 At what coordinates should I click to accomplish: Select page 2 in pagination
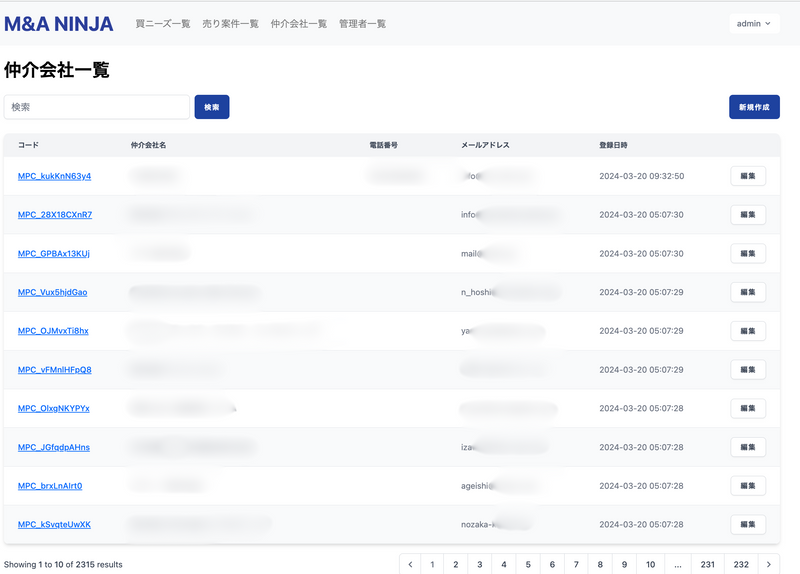pyautogui.click(x=456, y=564)
